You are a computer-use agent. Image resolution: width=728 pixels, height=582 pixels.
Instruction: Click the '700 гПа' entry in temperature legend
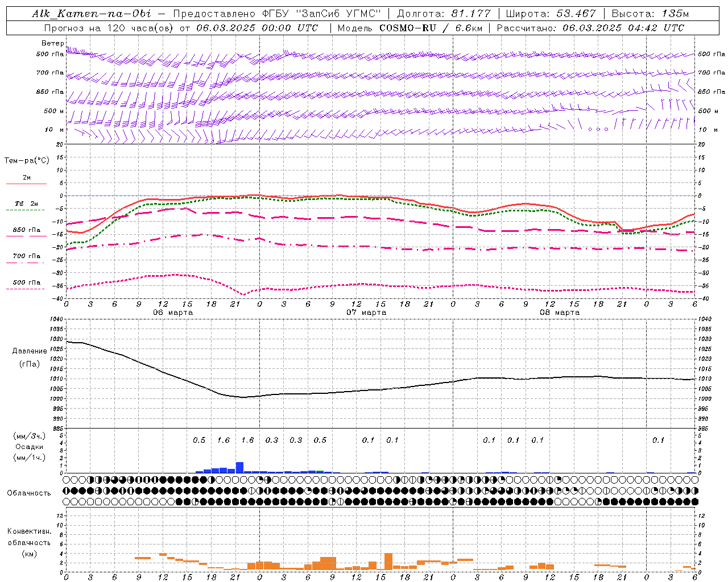click(26, 256)
